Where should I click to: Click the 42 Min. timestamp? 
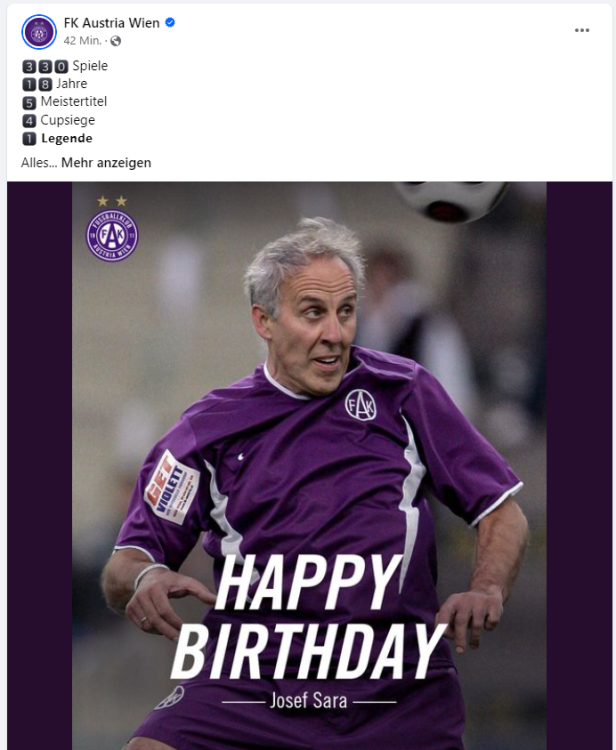tap(82, 41)
